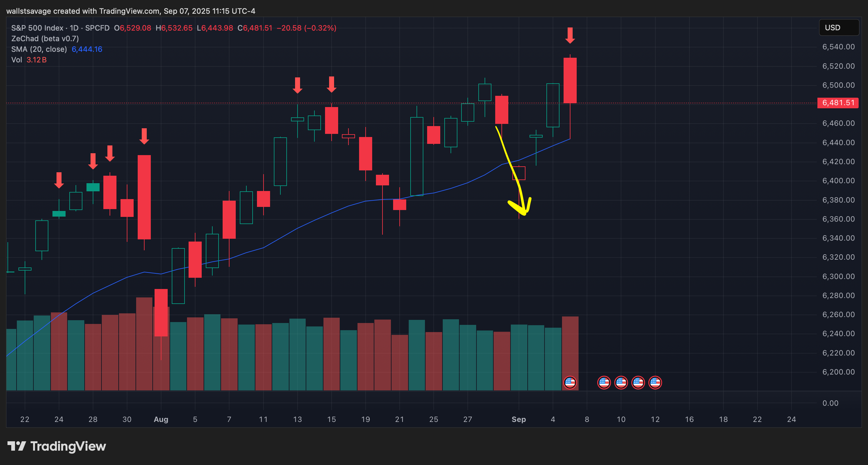
Task: Click the high price H6,532.65
Action: pos(174,28)
